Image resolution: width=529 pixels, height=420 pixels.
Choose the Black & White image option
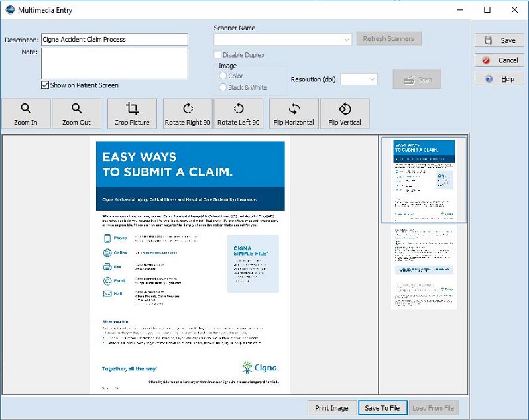223,87
